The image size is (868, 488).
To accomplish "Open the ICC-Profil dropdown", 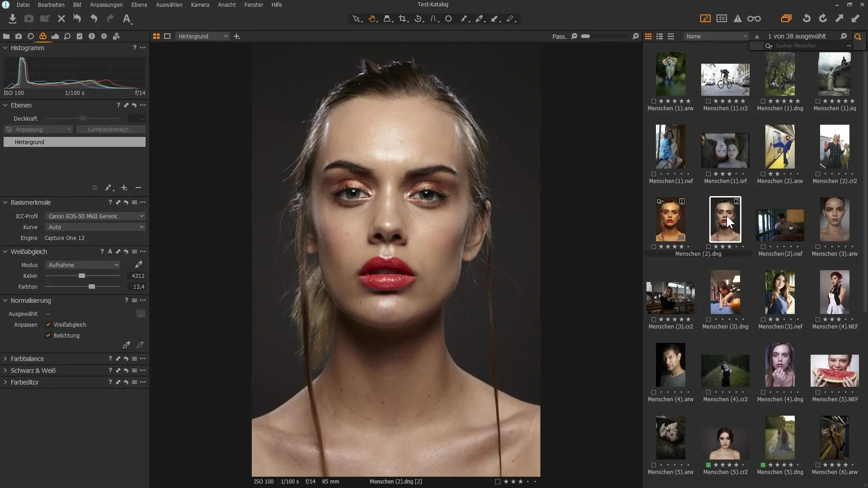I will [95, 216].
